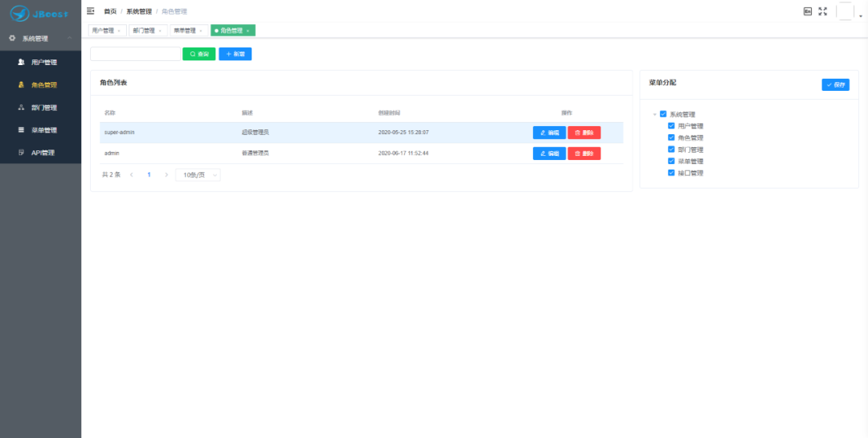Select the super-admin name cell
The height and width of the screenshot is (438, 868).
click(x=120, y=133)
